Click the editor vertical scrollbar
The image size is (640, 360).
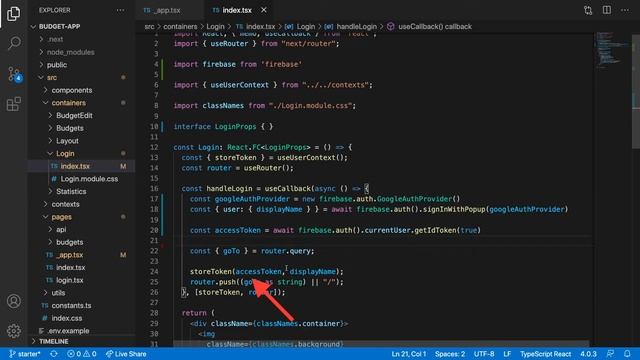[636, 92]
